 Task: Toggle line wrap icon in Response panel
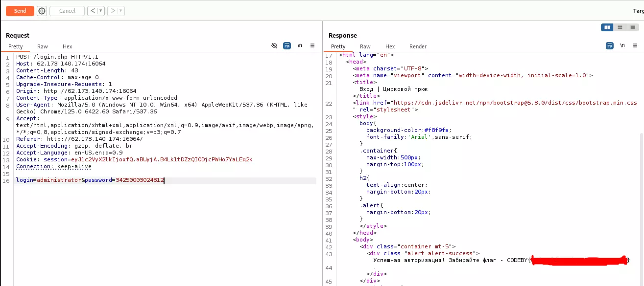click(610, 45)
